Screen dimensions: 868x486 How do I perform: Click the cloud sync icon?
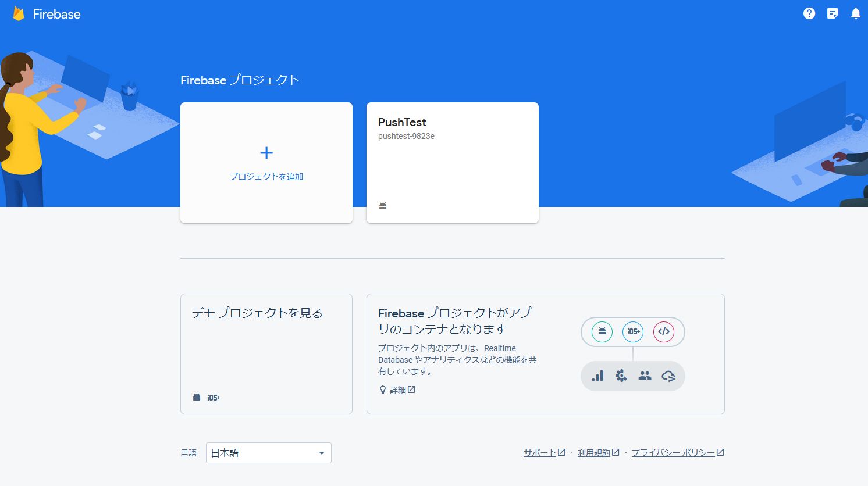tap(668, 376)
